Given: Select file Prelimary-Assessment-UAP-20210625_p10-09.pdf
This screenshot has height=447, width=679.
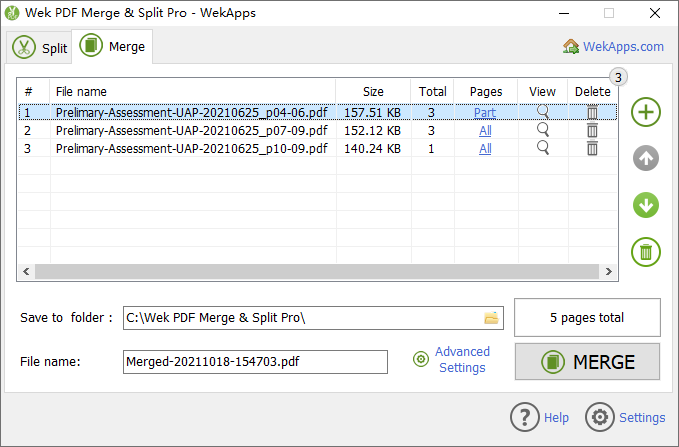Looking at the screenshot, I should [191, 149].
